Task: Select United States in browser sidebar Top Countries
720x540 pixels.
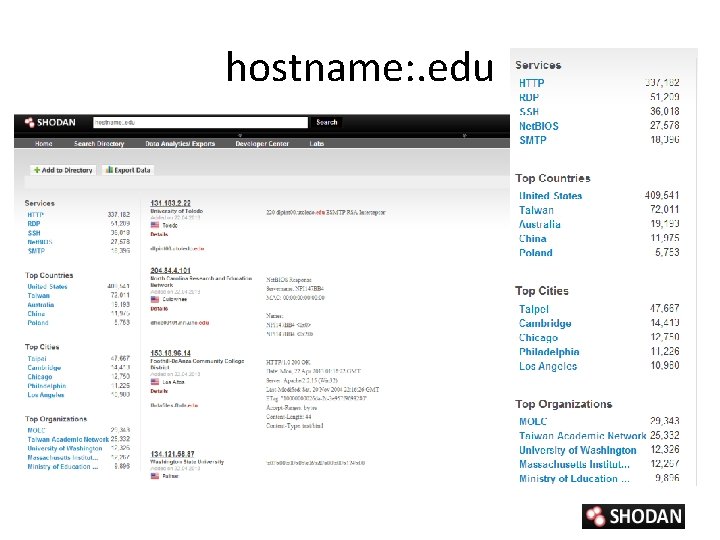Action: click(x=47, y=287)
